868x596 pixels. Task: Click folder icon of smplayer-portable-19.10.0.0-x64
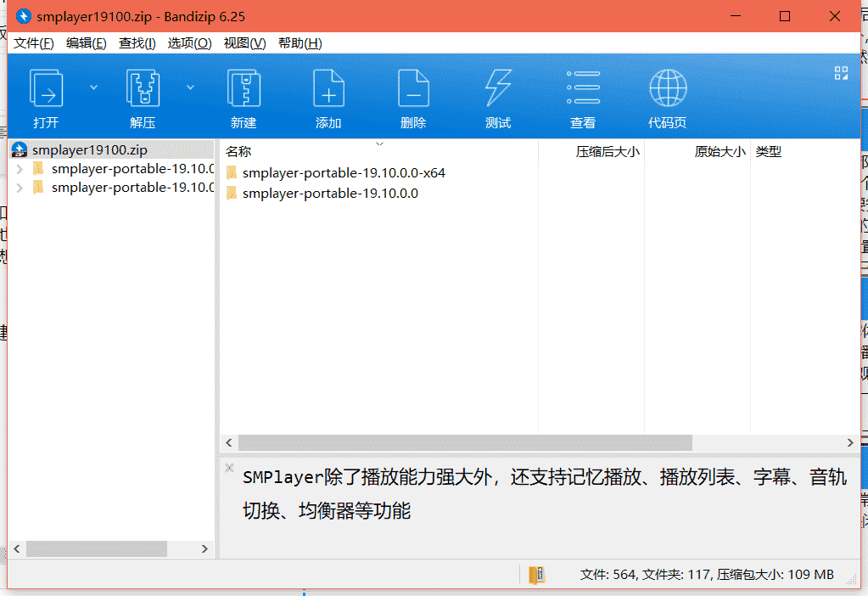click(x=232, y=173)
